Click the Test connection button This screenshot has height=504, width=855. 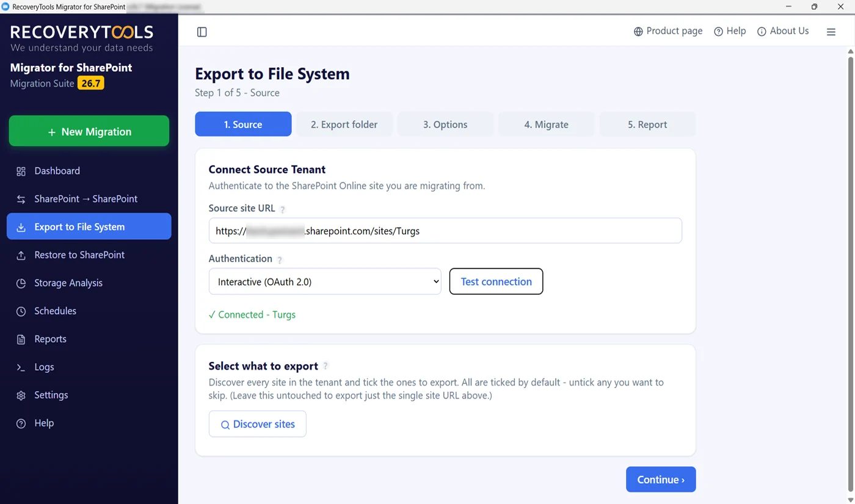tap(496, 281)
